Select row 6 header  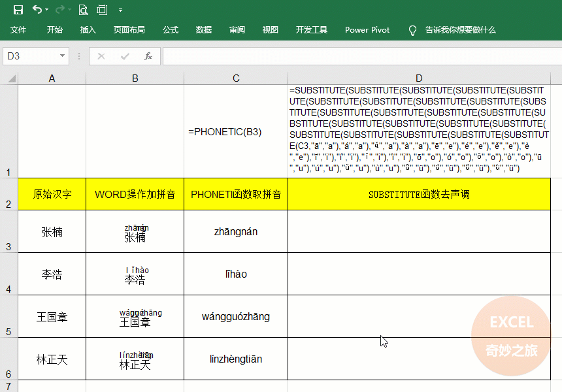8,359
